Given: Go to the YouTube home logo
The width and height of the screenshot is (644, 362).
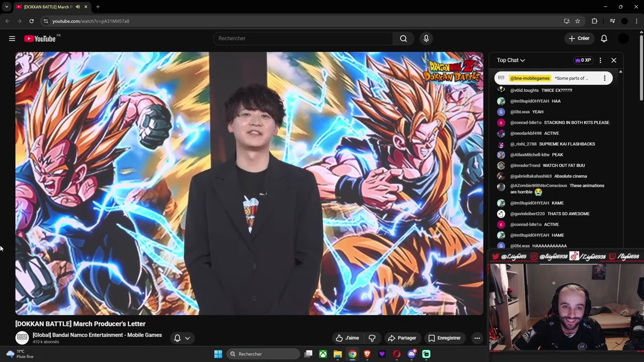Looking at the screenshot, I should (40, 39).
